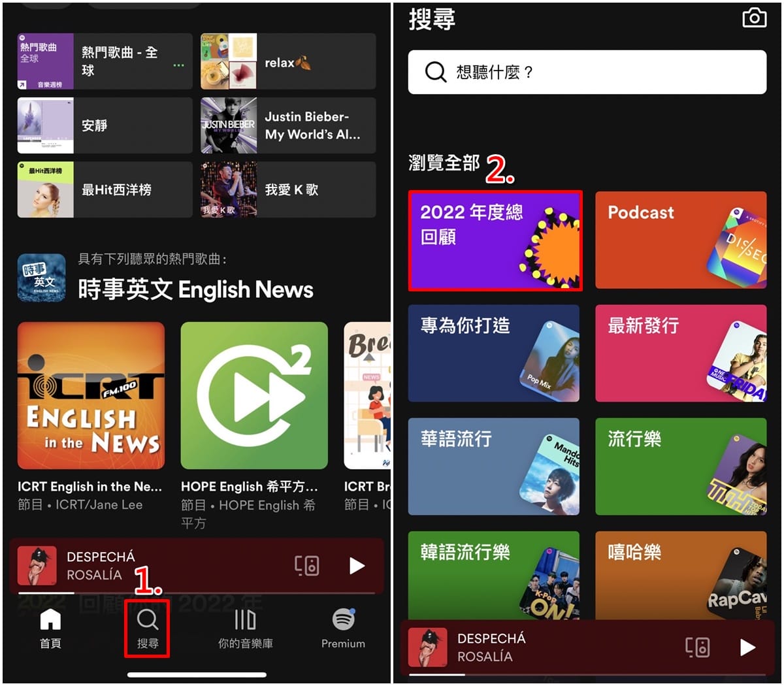This screenshot has width=784, height=686.
Task: Click HOPE English 希平方 title text
Action: [x=250, y=487]
